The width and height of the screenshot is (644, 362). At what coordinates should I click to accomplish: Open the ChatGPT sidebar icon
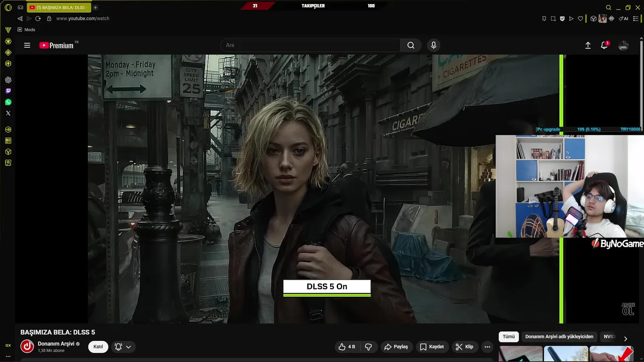8,80
